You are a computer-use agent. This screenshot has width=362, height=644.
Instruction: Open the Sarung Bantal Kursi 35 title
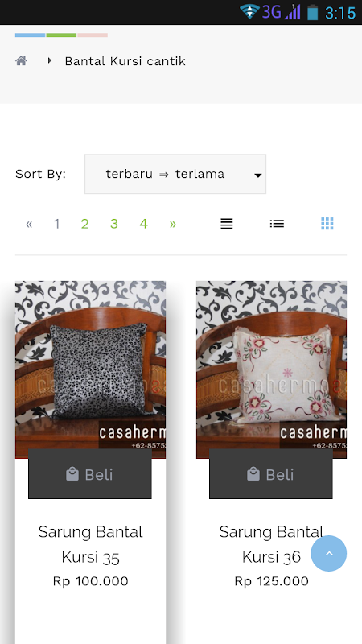click(90, 544)
